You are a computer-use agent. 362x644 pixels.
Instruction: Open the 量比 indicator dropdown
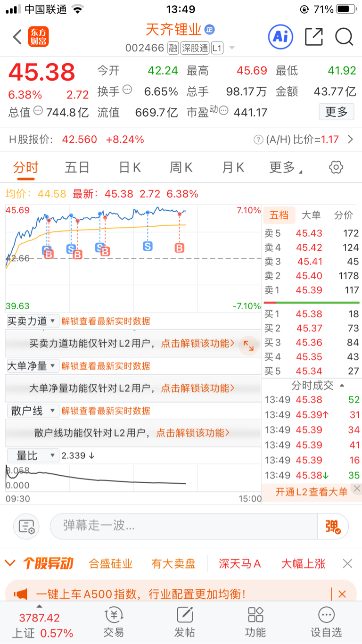click(x=33, y=455)
